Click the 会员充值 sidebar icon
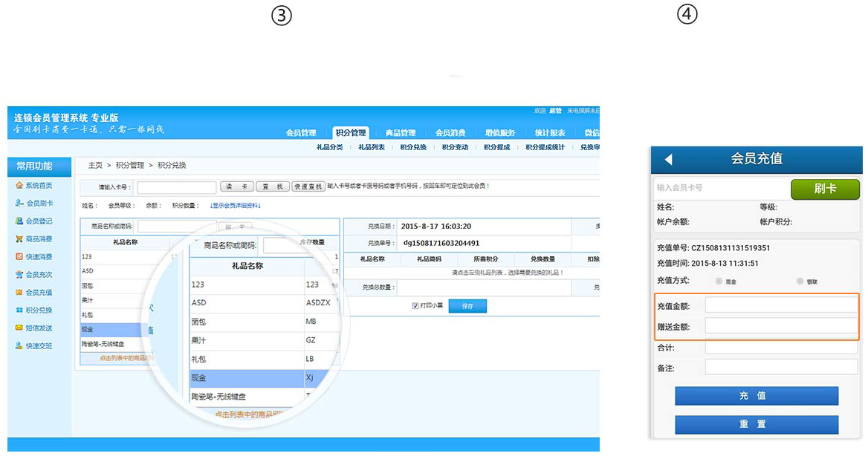 [x=19, y=292]
